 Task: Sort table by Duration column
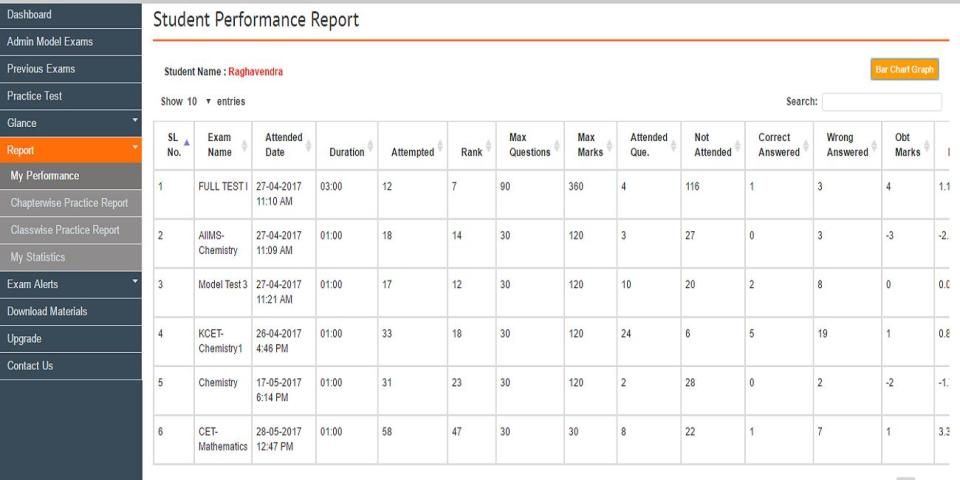[x=346, y=152]
